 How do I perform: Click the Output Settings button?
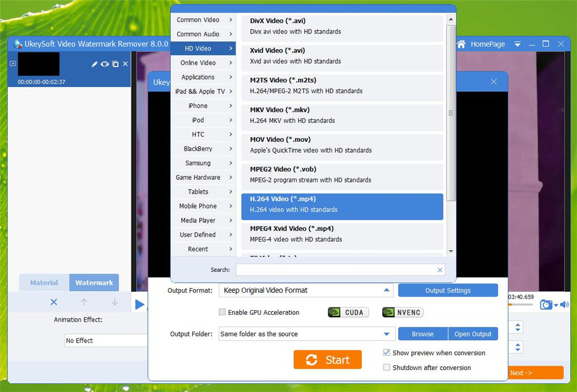[448, 291]
